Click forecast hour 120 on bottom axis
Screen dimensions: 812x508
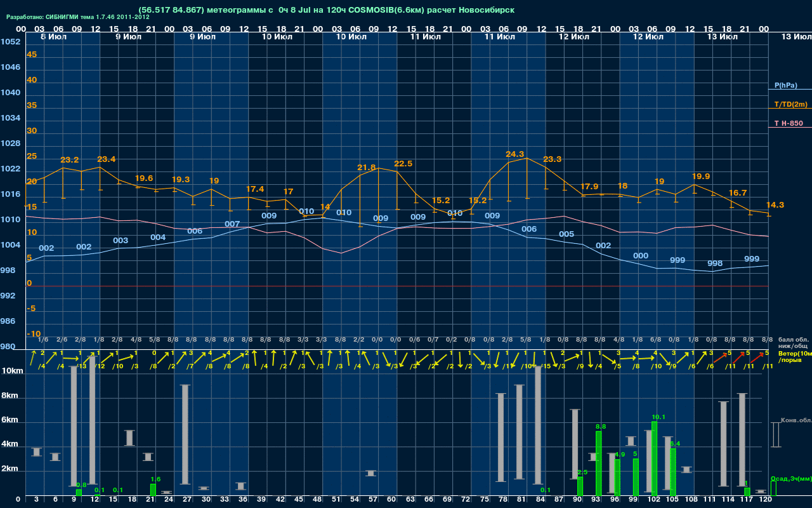click(765, 500)
